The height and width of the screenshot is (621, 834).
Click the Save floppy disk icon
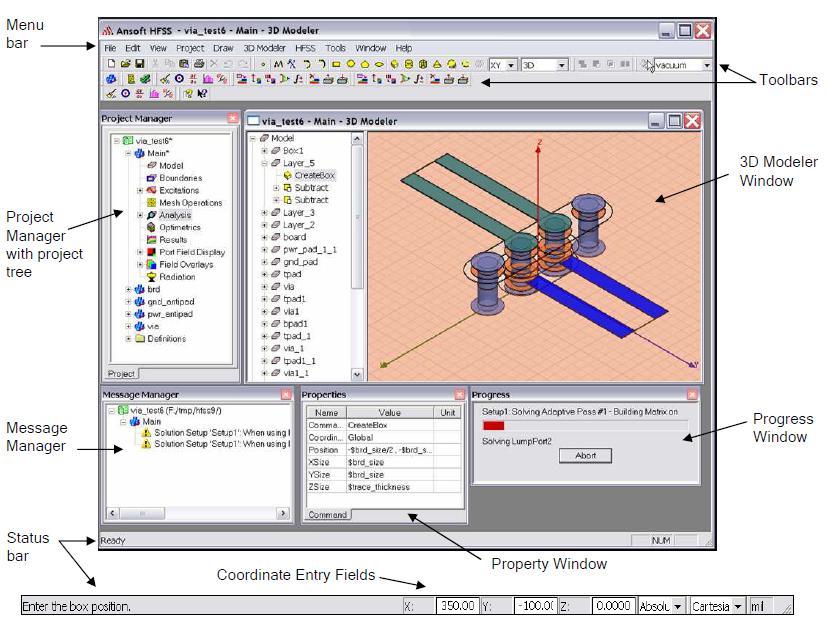click(x=139, y=64)
